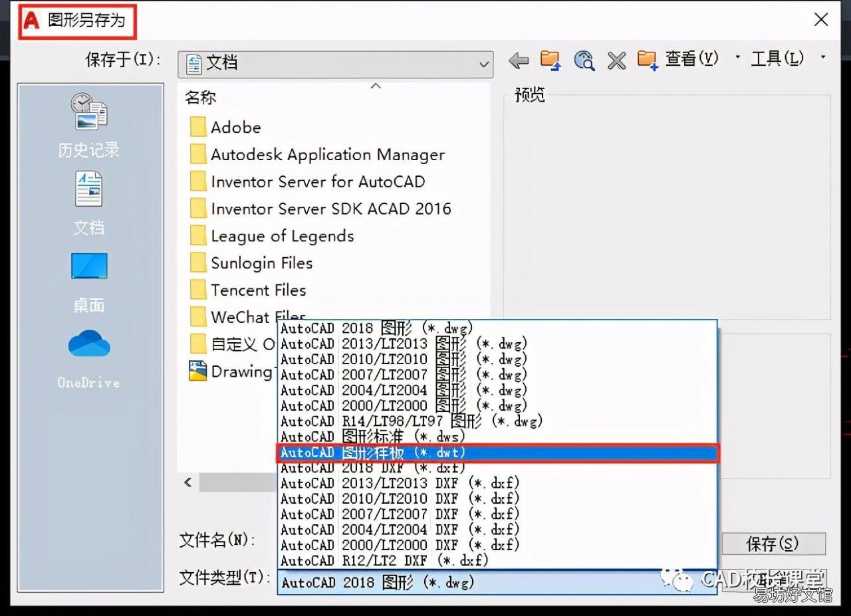The image size is (851, 616).
Task: Open Desktop (桌面) in places sidebar
Action: [89, 282]
